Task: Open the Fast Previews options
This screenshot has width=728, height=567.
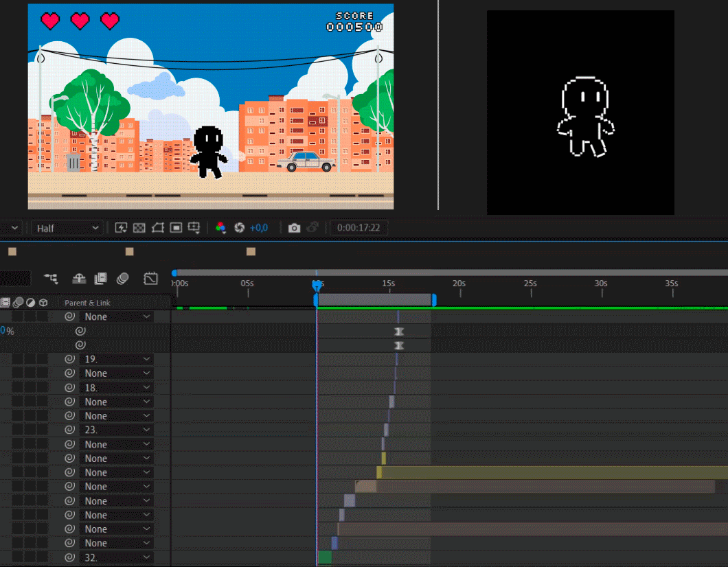Action: [x=121, y=228]
